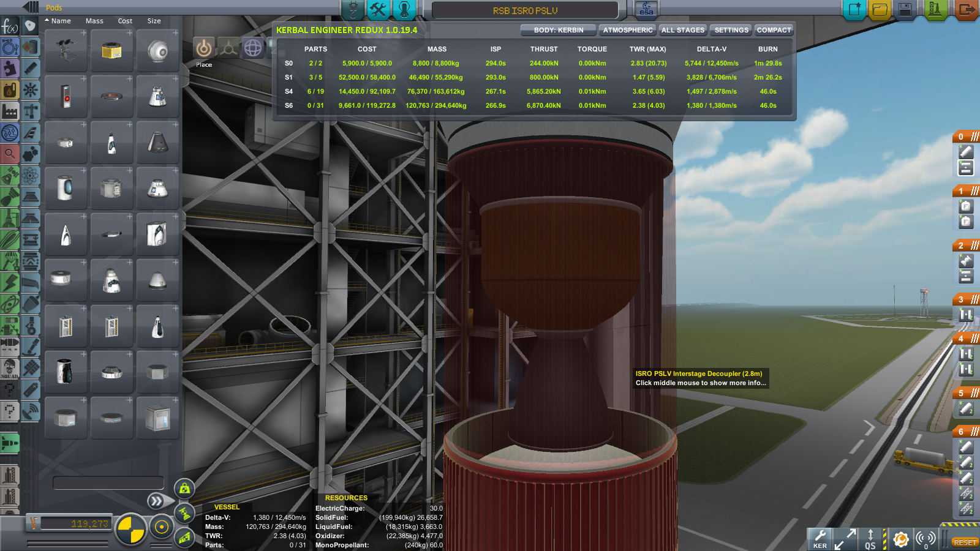Exit the editor with orange door icon
The height and width of the screenshot is (551, 980).
tap(966, 9)
